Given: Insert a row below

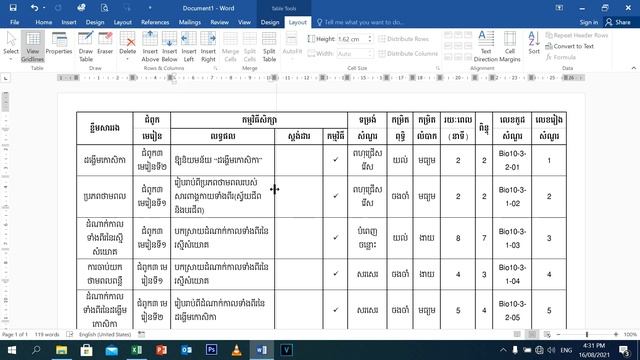Looking at the screenshot, I should click(169, 47).
